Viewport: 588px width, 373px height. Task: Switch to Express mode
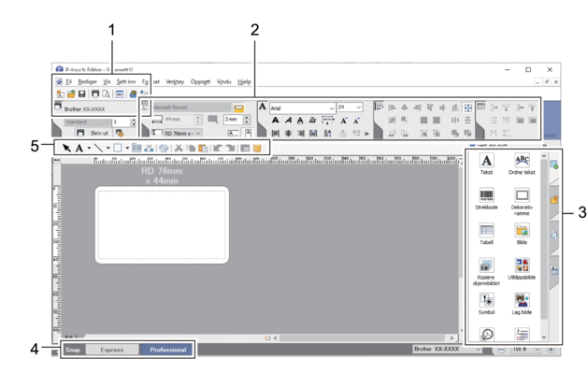pyautogui.click(x=112, y=350)
